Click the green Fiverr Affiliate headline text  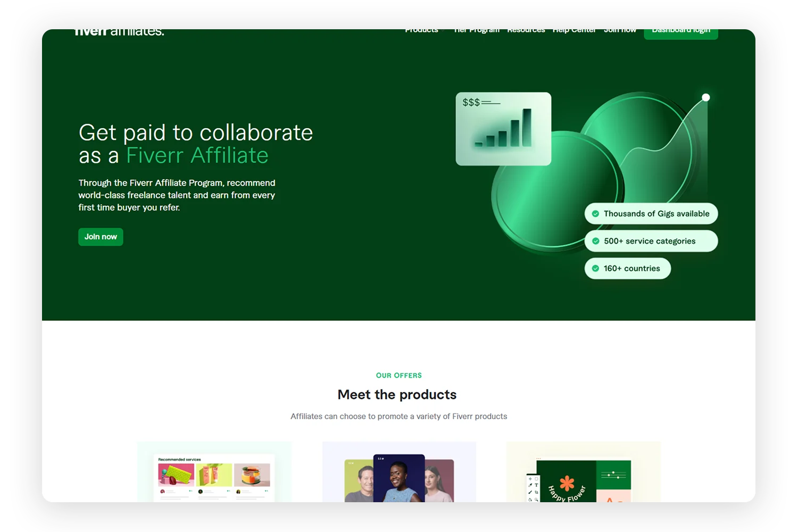(x=197, y=155)
